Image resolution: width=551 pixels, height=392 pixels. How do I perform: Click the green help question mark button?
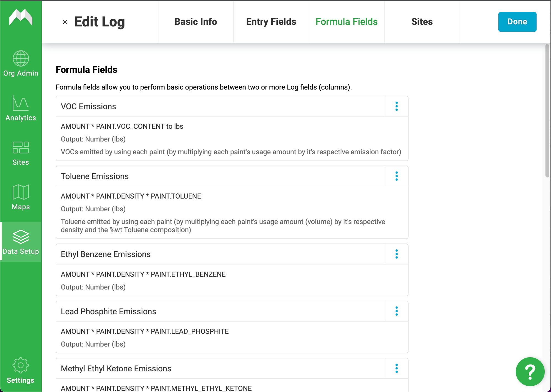(x=530, y=371)
